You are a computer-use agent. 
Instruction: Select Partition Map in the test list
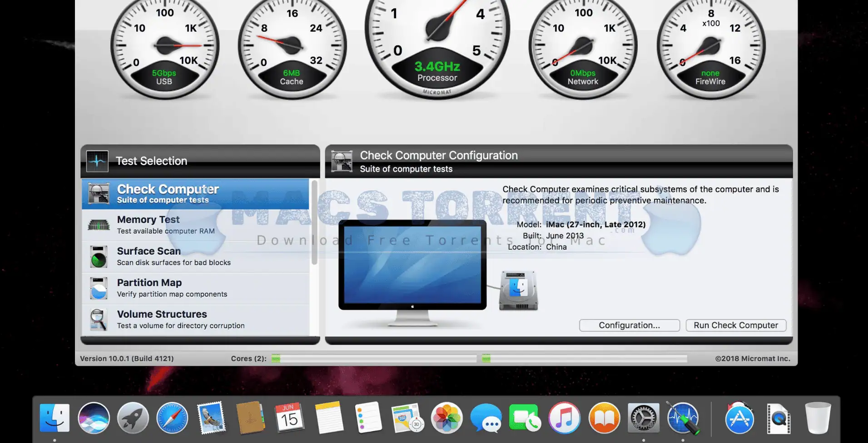[195, 288]
